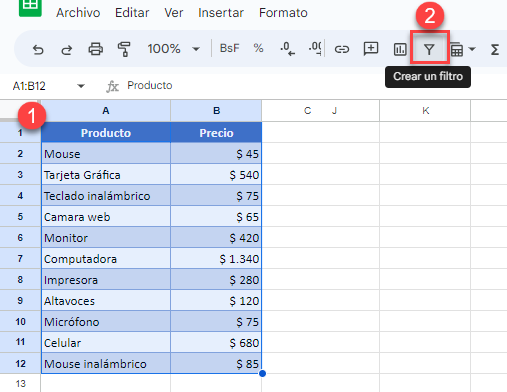Click the Insert link icon
This screenshot has width=507, height=392.
pyautogui.click(x=342, y=49)
